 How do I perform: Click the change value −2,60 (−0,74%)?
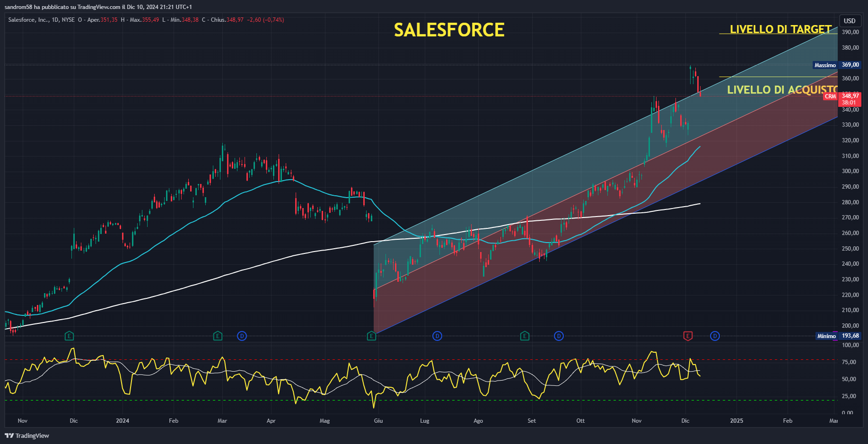(265, 20)
